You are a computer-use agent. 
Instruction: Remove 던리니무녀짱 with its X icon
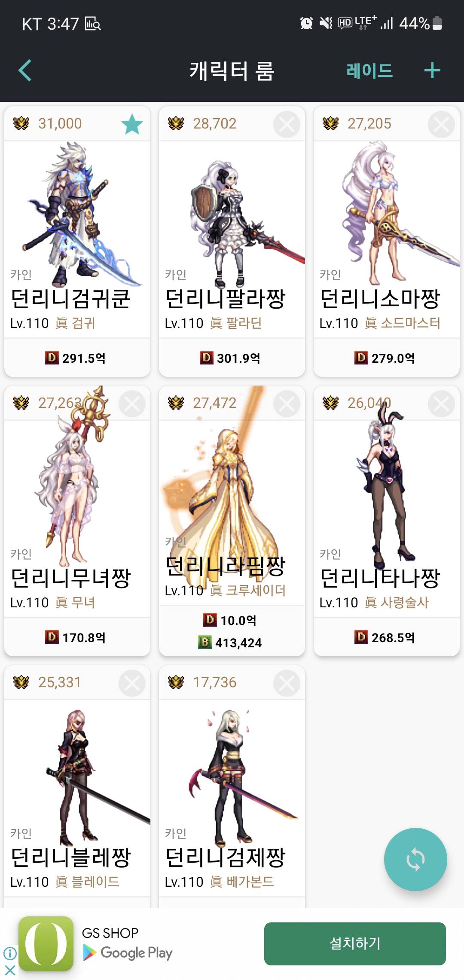[x=132, y=404]
